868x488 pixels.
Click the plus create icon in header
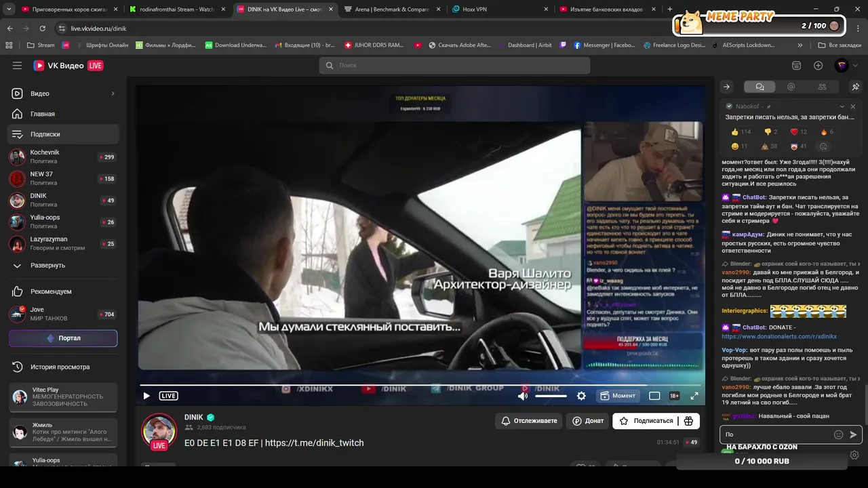coord(818,66)
